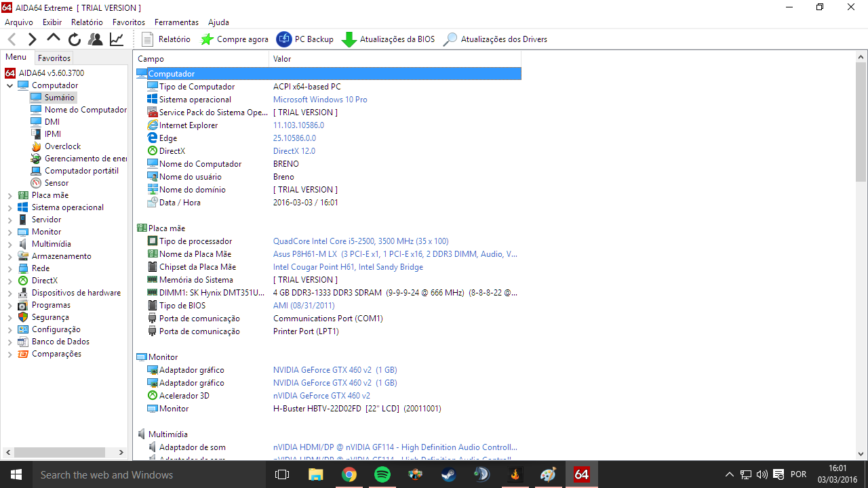Screen dimensions: 868x488
Task: Click the AIDA64 v5.60.3700 root item
Action: pos(52,73)
